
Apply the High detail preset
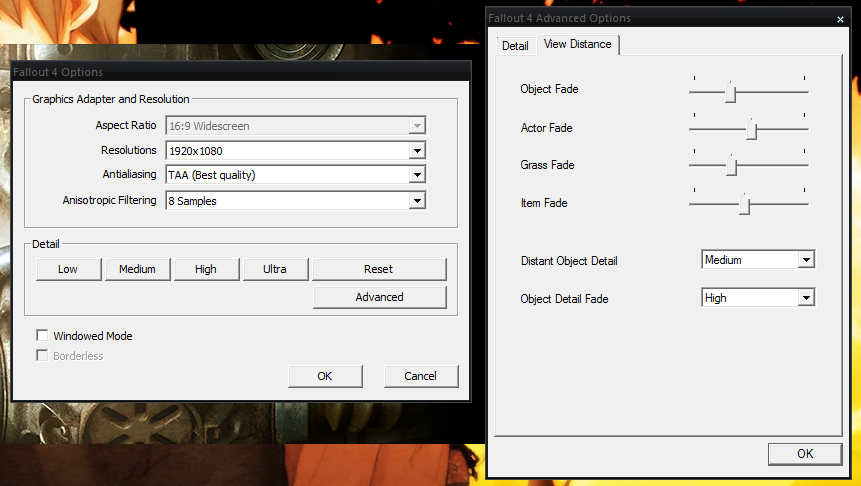(206, 269)
